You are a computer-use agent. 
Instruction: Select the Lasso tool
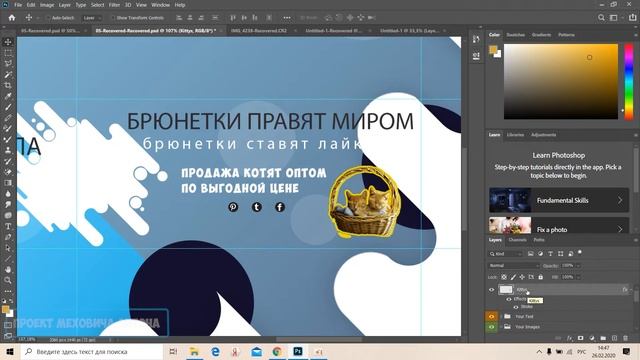pos(8,64)
